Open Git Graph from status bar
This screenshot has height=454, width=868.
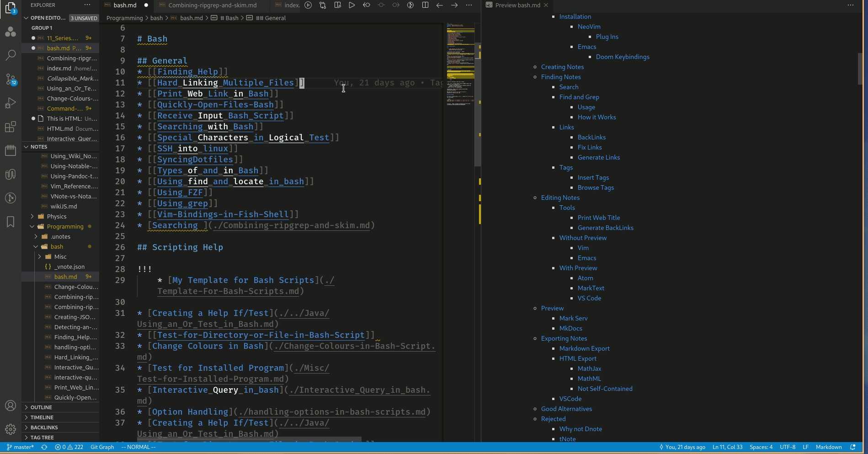point(102,447)
